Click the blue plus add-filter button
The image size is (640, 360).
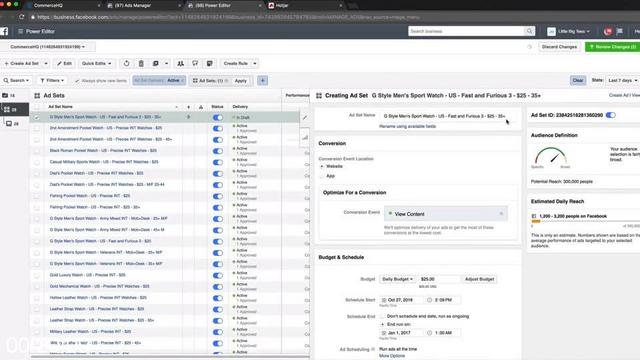coord(262,81)
